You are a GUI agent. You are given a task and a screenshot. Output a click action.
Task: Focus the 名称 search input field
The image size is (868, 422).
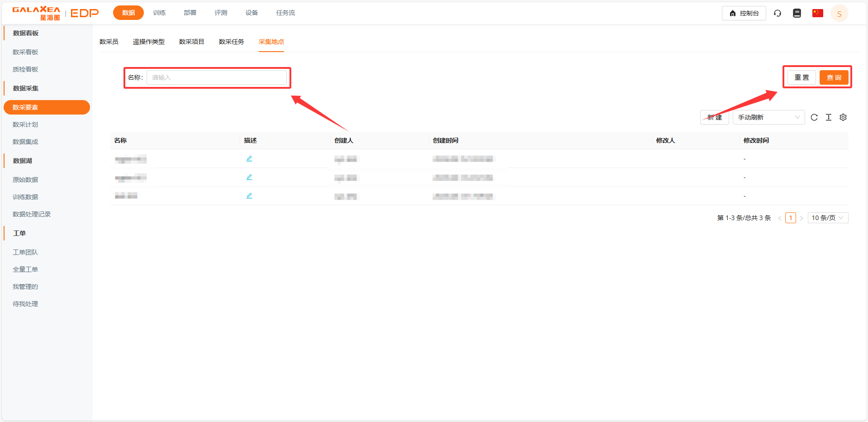pos(217,77)
